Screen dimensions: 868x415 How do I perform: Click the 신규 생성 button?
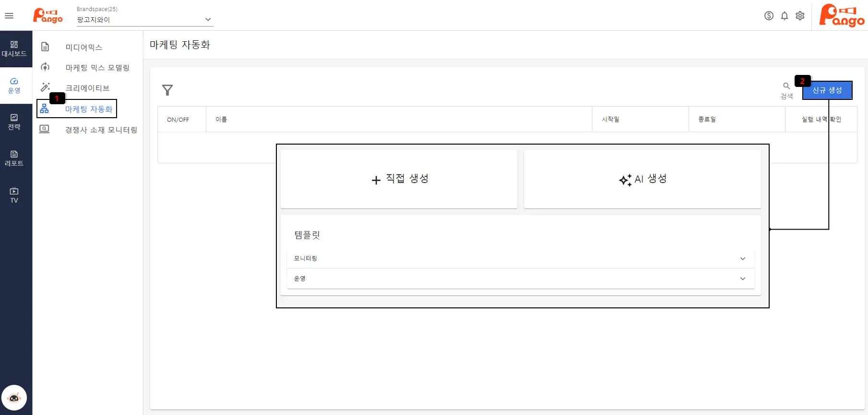click(827, 90)
